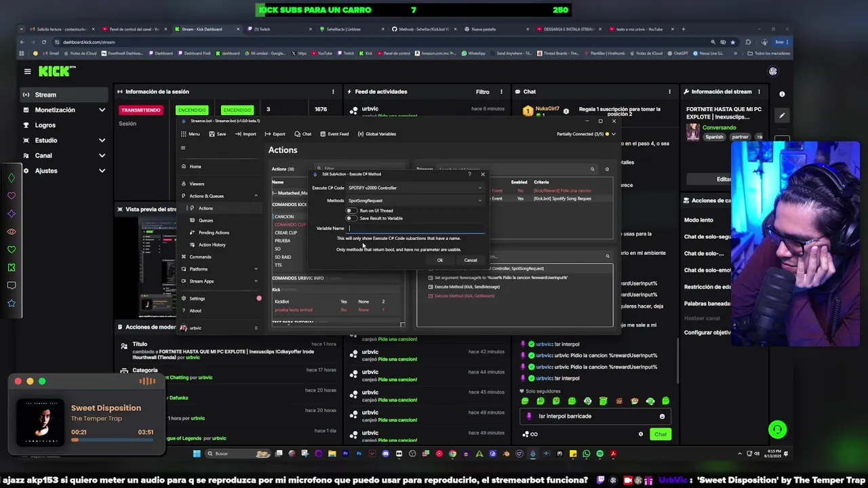Click green Chat send button
The width and height of the screenshot is (868, 488).
click(x=660, y=434)
